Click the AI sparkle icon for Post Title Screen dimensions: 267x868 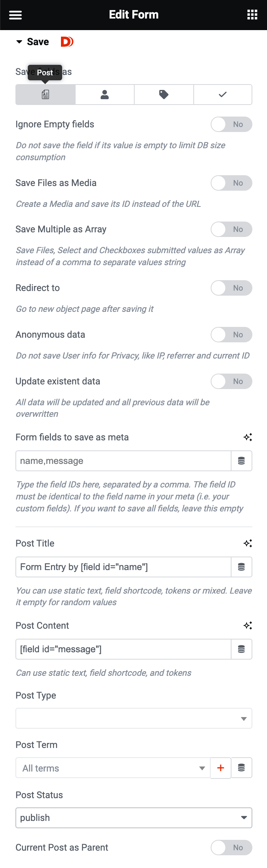pyautogui.click(x=248, y=543)
